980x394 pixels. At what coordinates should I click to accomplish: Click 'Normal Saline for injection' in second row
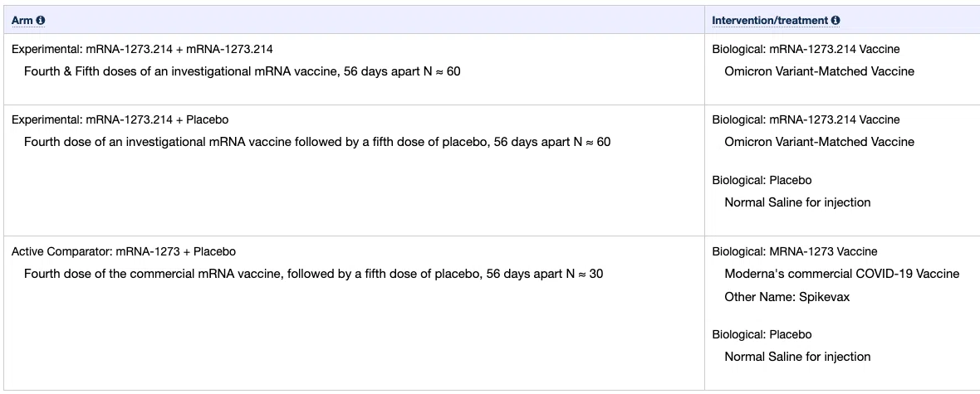coord(797,202)
